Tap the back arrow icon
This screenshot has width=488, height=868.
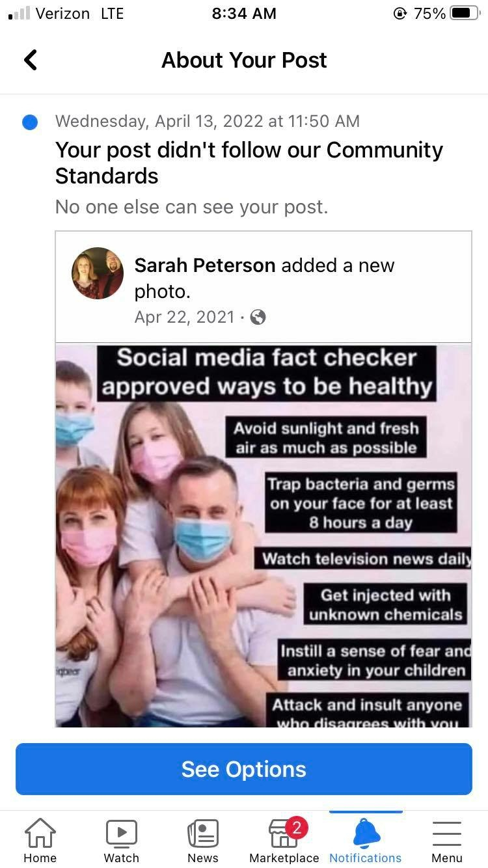(x=31, y=60)
